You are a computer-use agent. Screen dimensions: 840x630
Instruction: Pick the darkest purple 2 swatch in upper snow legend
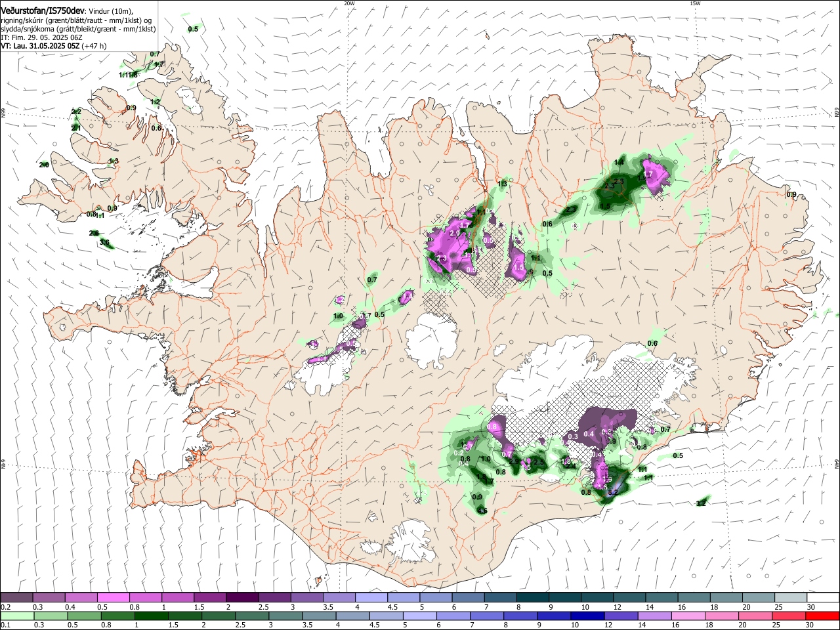pyautogui.click(x=242, y=598)
